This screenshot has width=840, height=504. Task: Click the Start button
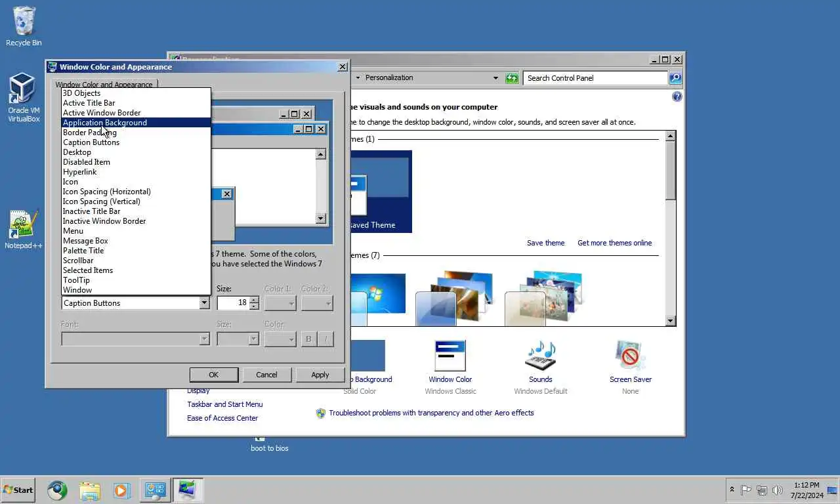[x=18, y=490]
